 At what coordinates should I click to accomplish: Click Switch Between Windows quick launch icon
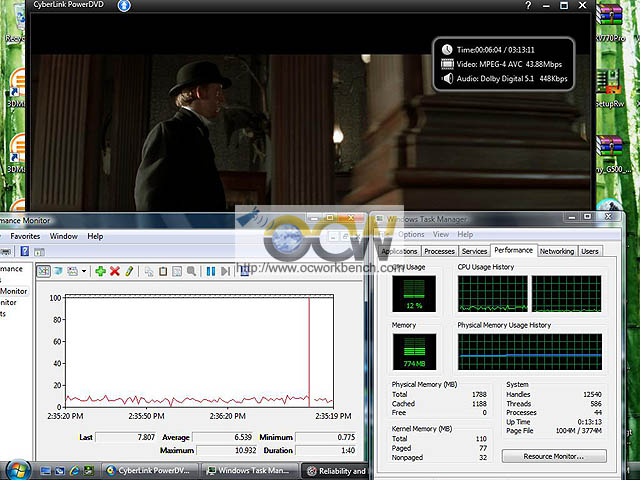(x=60, y=471)
